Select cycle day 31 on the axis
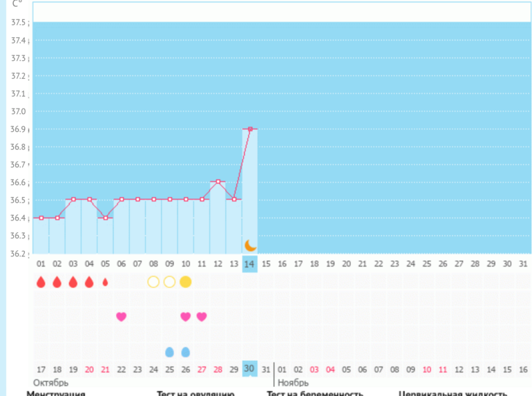The width and height of the screenshot is (532, 396). (524, 263)
